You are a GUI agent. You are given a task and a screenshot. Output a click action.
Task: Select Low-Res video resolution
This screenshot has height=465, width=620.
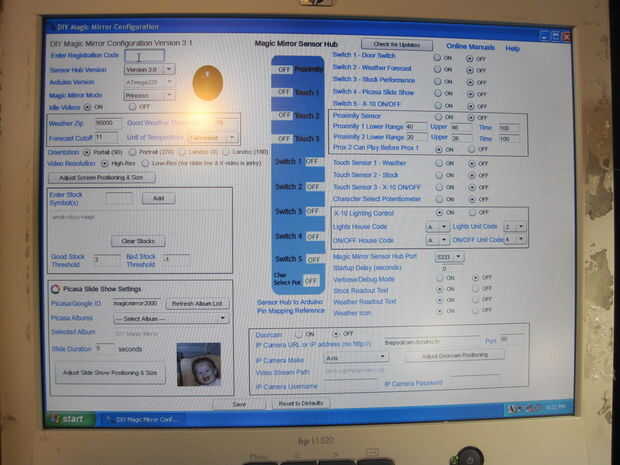click(145, 163)
